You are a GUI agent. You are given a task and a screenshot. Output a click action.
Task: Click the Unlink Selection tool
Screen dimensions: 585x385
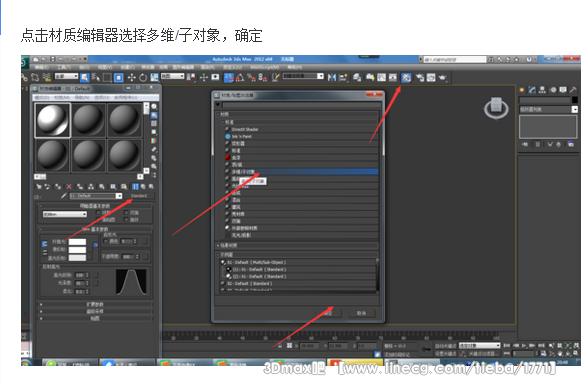[35, 77]
